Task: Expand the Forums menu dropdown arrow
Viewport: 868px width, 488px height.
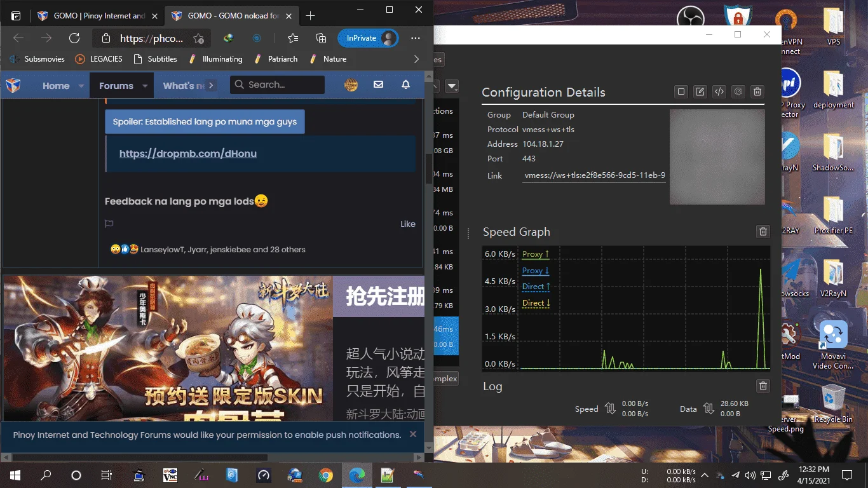Action: pyautogui.click(x=144, y=85)
